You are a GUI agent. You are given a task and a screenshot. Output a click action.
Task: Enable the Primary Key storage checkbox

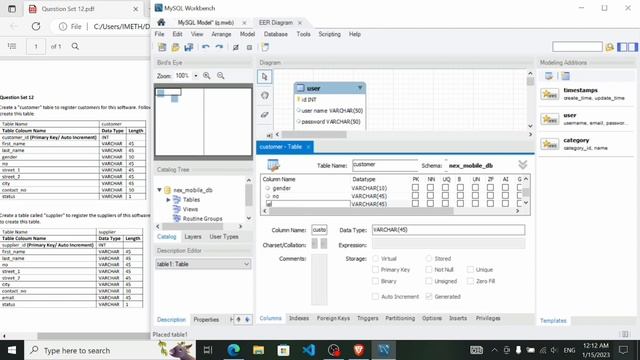[375, 270]
